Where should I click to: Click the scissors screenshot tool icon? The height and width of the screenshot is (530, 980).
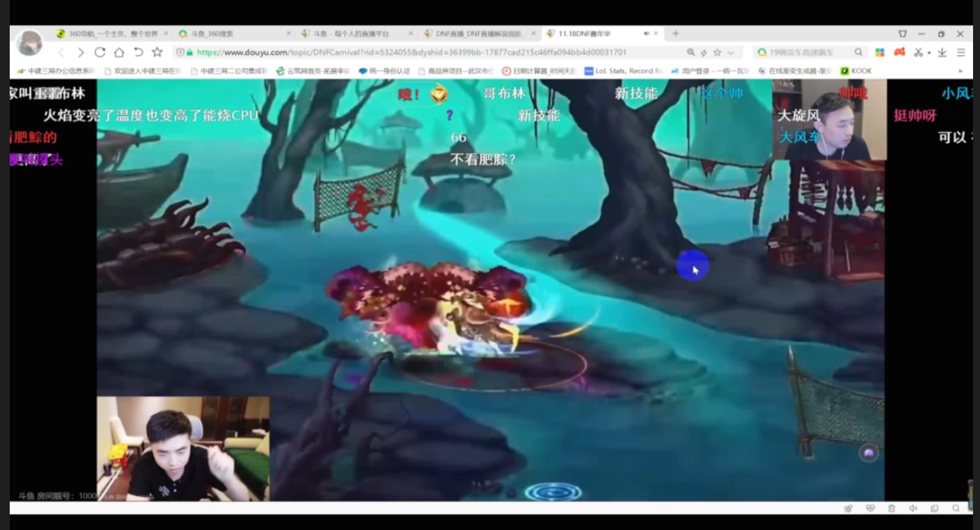point(918,52)
